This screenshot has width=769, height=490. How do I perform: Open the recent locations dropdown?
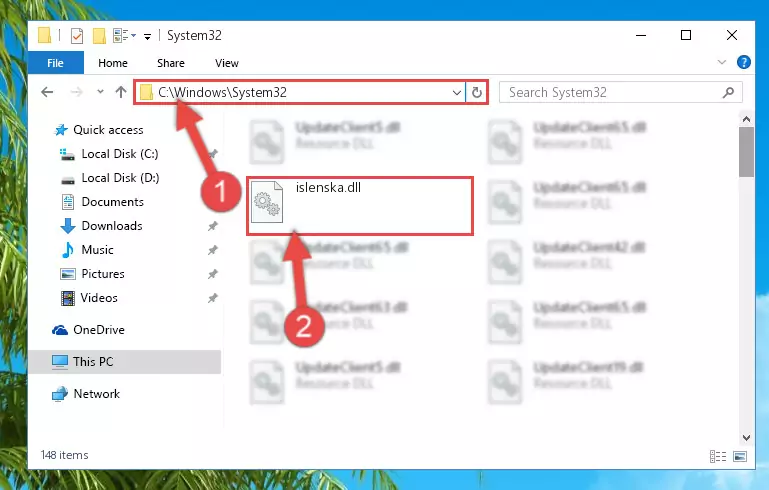(100, 92)
